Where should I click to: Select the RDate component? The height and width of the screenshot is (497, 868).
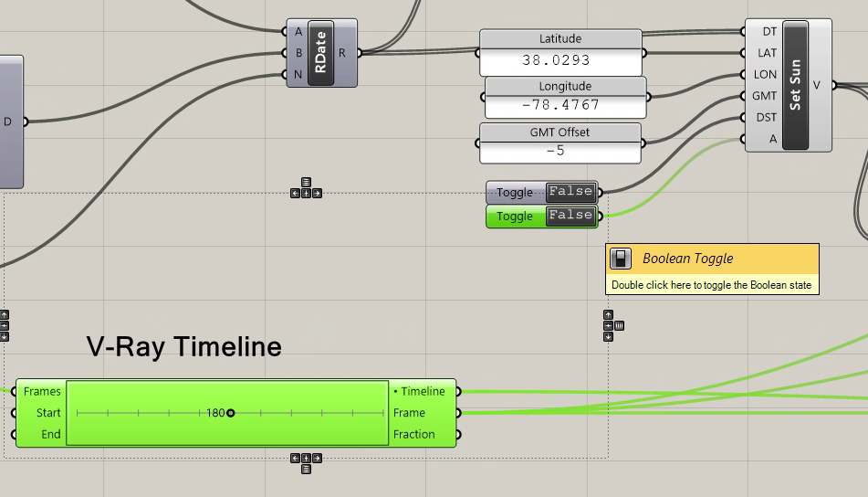[x=321, y=53]
